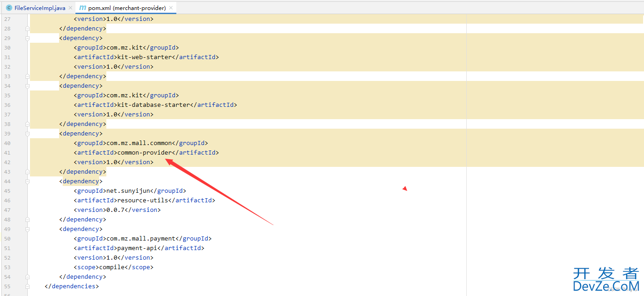Click the fold end marker at line 33
The height and width of the screenshot is (296, 644).
point(28,76)
